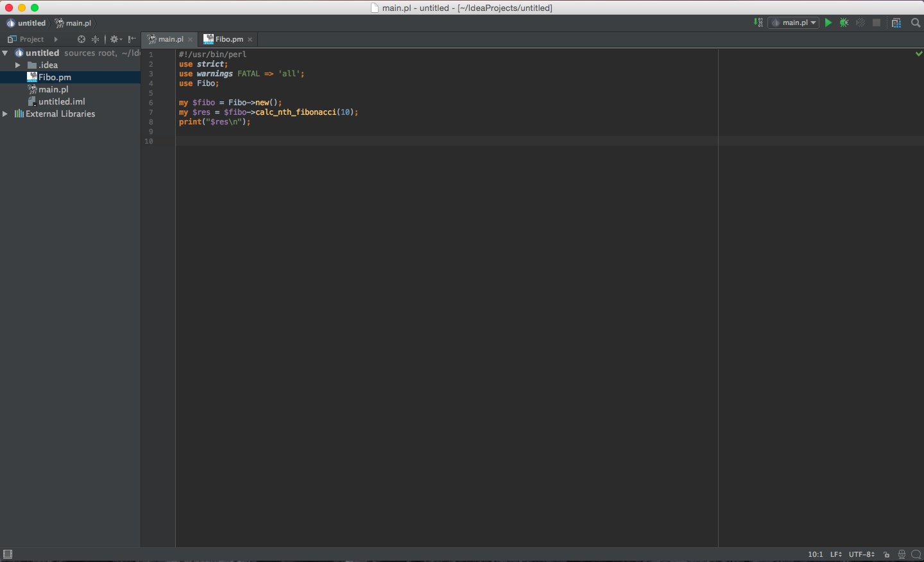Click the Make Project icon
Viewport: 924px width, 562px height.
[758, 22]
